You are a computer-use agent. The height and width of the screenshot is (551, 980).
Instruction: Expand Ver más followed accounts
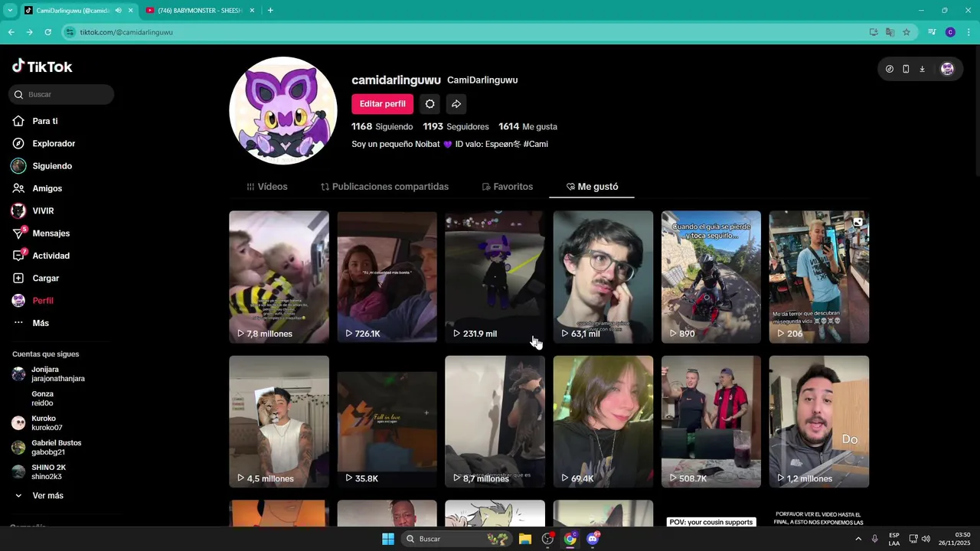[39, 496]
